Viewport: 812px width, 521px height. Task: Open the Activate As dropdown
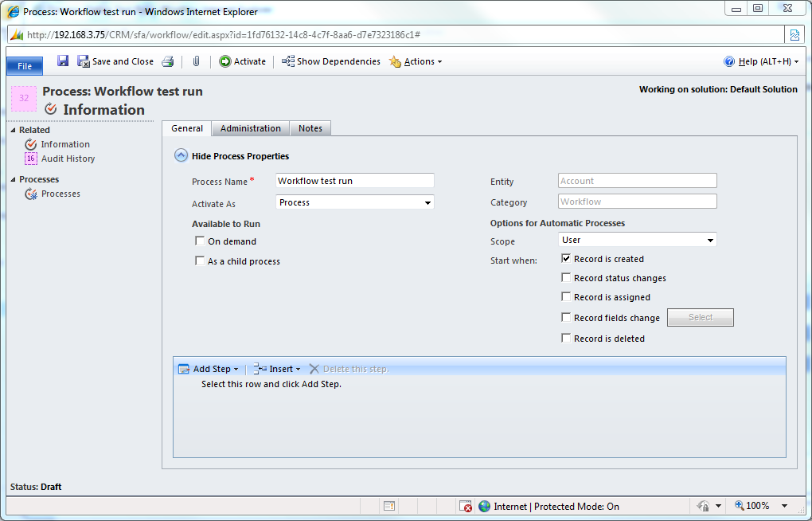427,202
